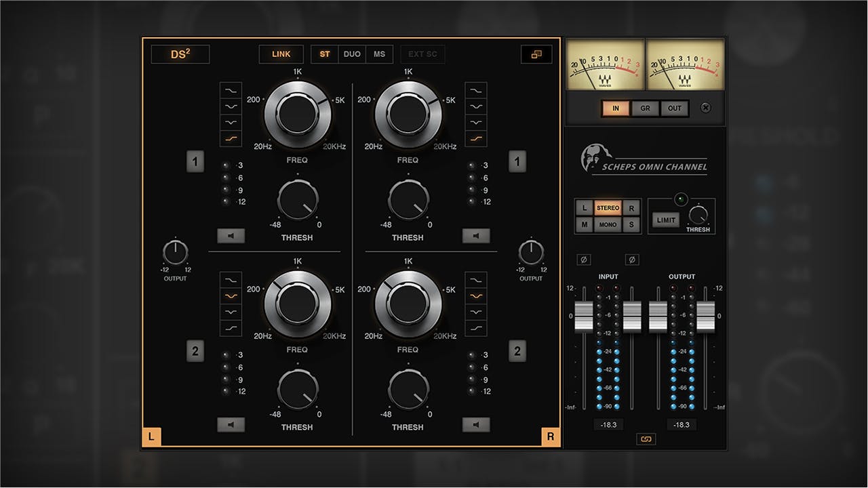The width and height of the screenshot is (868, 488).
Task: Click the speaker audition icon under left band 2
Action: click(231, 425)
